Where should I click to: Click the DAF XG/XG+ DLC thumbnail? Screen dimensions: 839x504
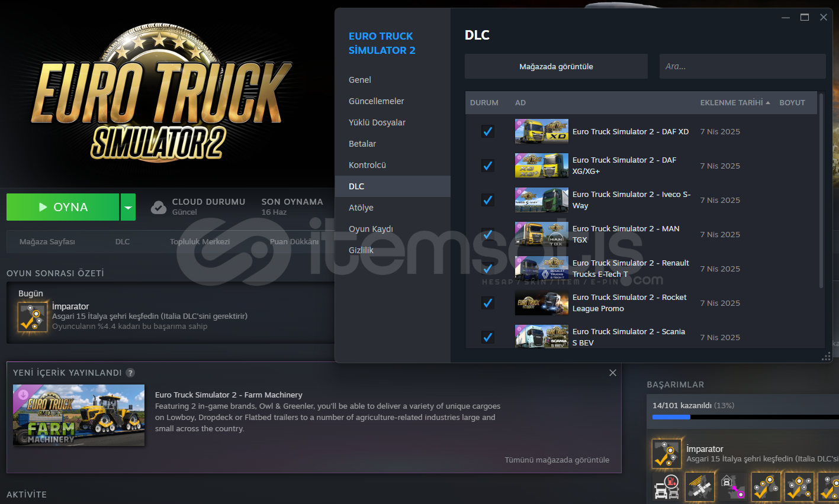click(x=542, y=166)
